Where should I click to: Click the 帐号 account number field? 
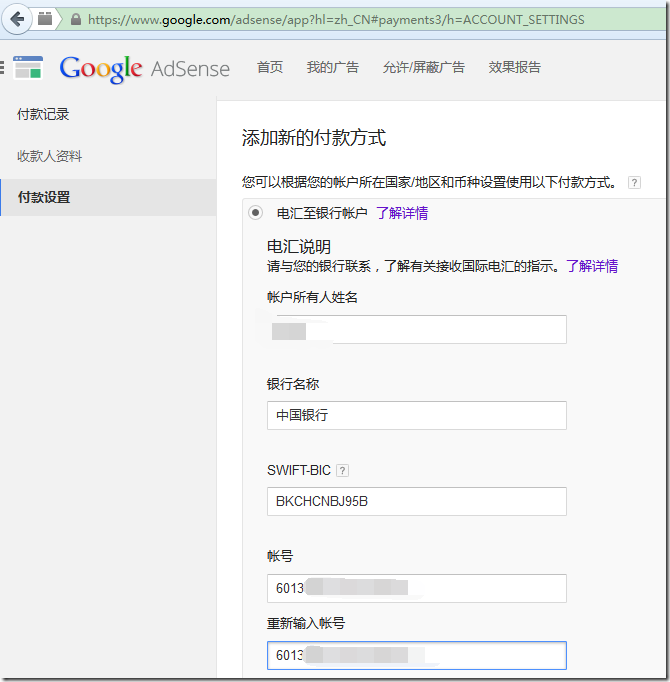click(417, 588)
